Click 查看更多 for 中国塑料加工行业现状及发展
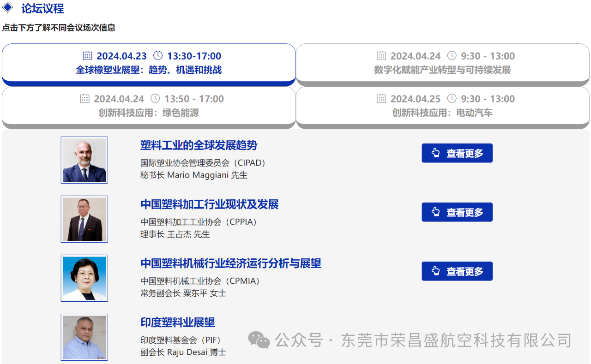This screenshot has width=591, height=364. coord(457,212)
